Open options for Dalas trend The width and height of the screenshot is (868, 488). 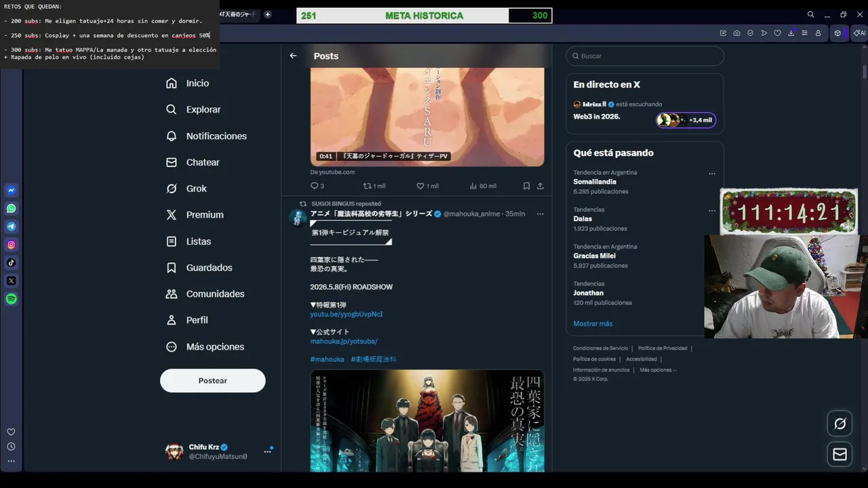(x=712, y=211)
